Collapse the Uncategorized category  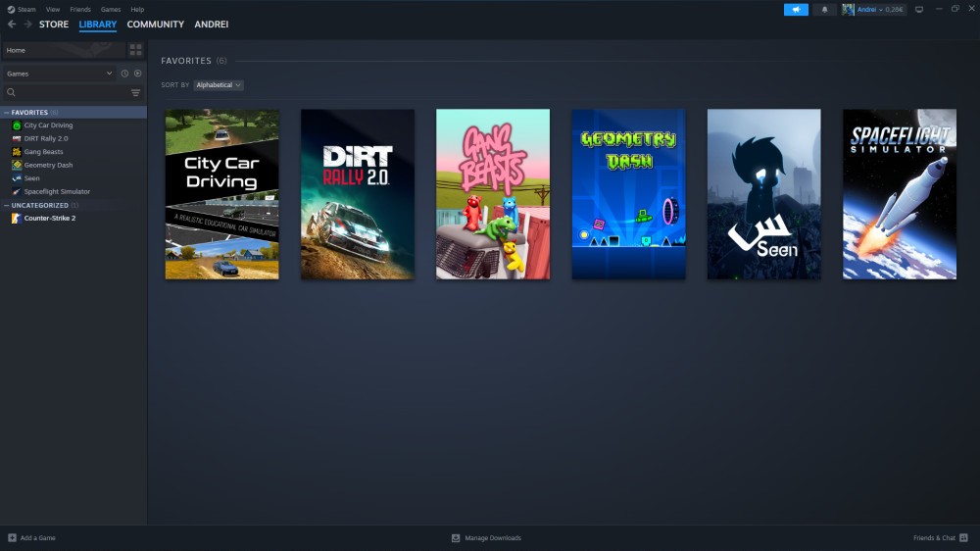click(6, 206)
